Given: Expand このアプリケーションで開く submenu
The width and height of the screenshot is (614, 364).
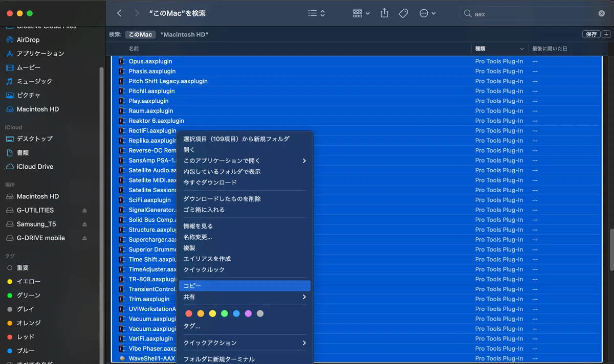Looking at the screenshot, I should 245,161.
